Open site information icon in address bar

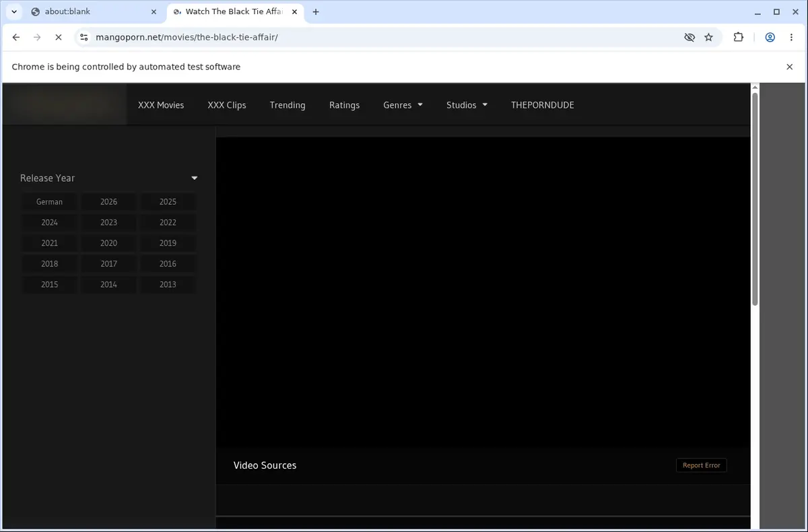[x=83, y=38]
